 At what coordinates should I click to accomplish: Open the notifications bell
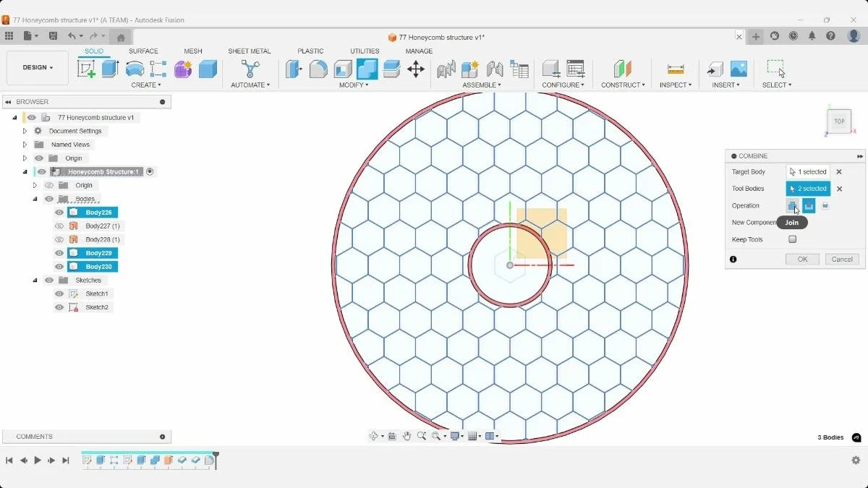coord(812,36)
